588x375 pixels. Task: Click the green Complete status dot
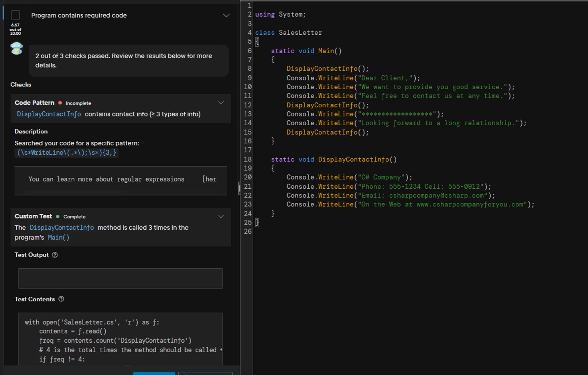pos(58,217)
